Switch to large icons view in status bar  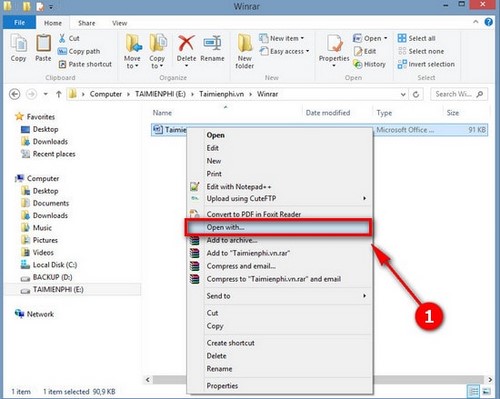486,391
